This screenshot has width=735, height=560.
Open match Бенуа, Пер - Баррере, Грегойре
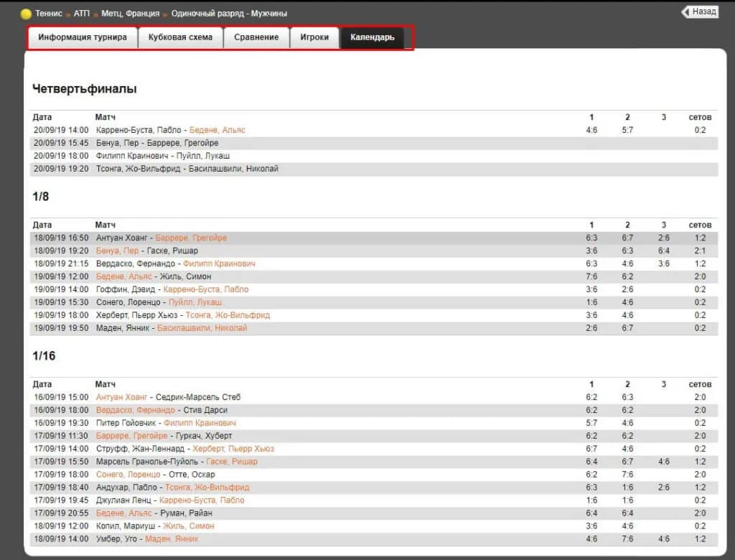(x=157, y=143)
